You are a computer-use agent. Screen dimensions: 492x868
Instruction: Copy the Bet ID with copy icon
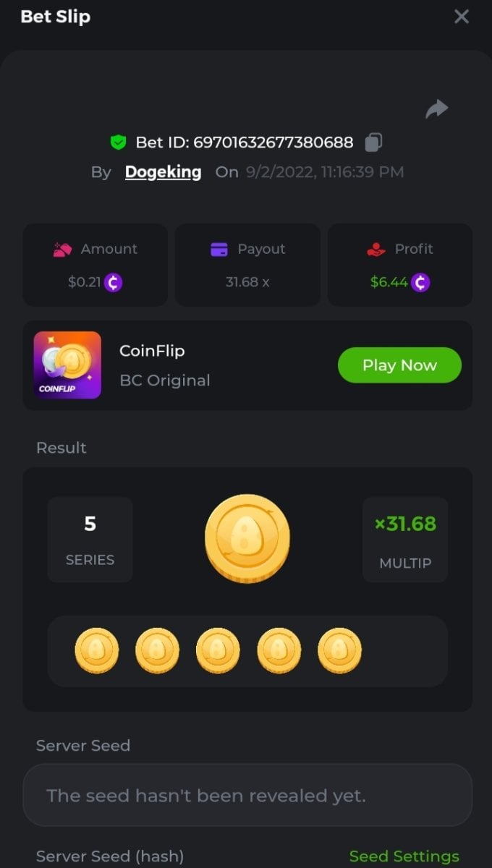coord(373,142)
